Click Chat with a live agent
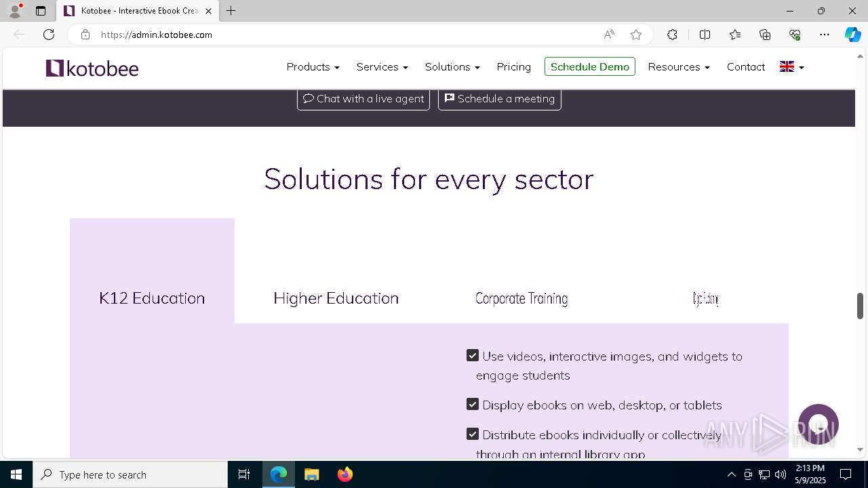Screen dimensions: 868x488 [363, 98]
